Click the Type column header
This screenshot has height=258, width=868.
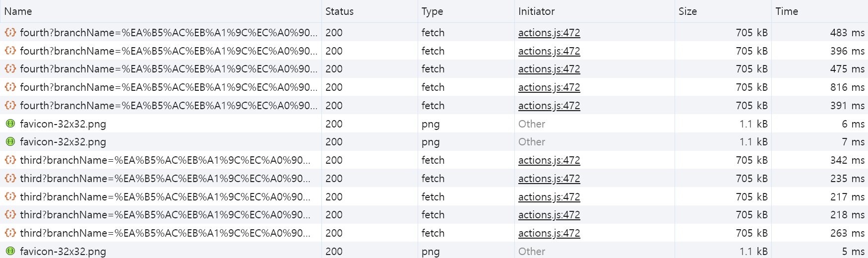[432, 11]
